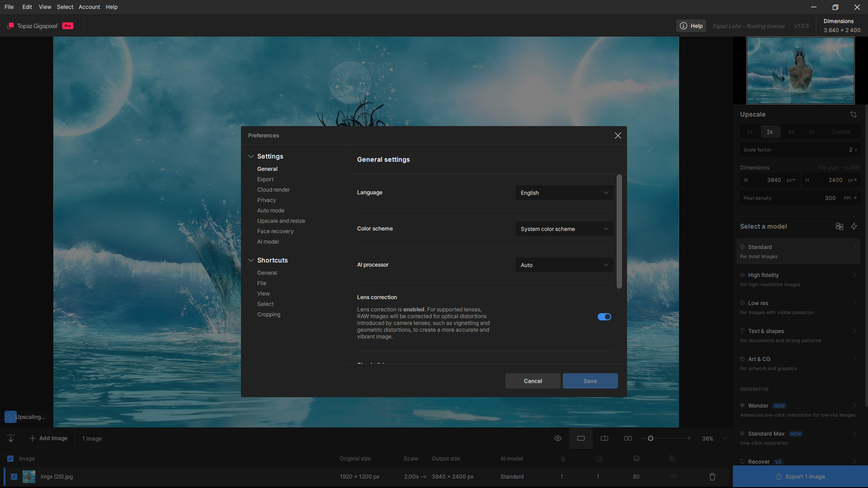Click the auto-select model lightning icon

pos(854,226)
